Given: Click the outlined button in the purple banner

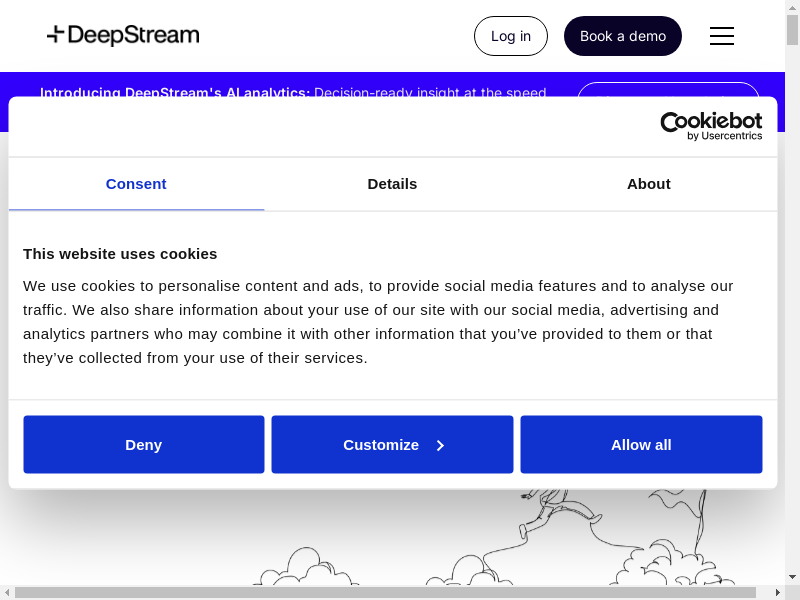Looking at the screenshot, I should (668, 89).
